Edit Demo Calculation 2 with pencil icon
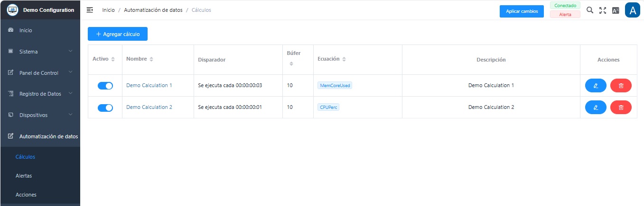 (x=596, y=107)
